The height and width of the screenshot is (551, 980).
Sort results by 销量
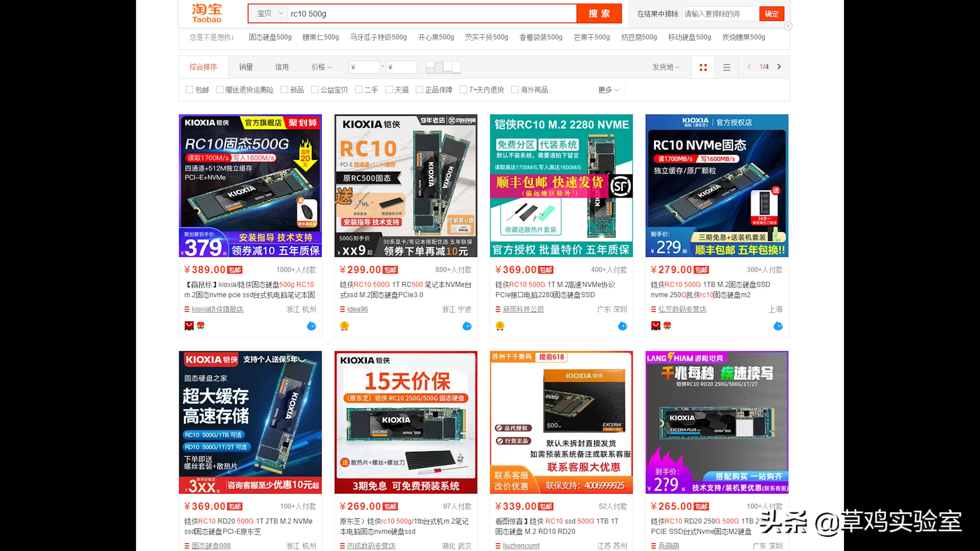246,67
